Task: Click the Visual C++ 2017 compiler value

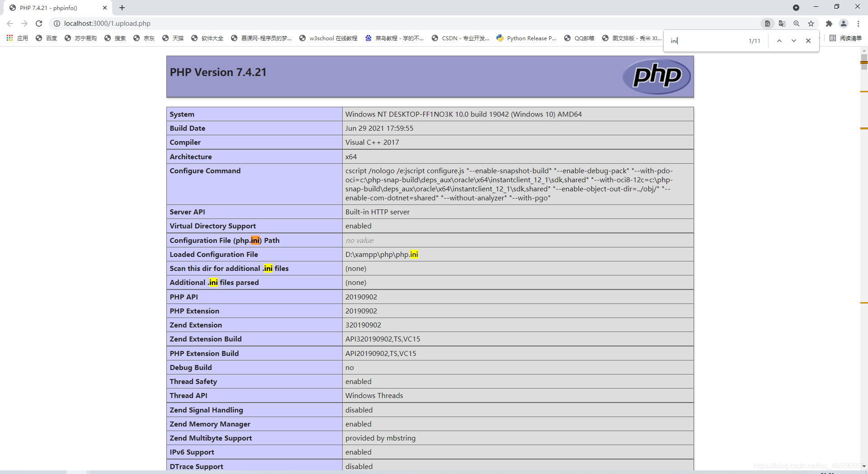Action: pos(372,142)
